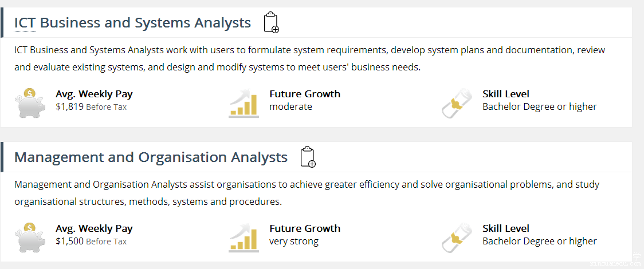Click Avg. Weekly Pay label in ICT card
This screenshot has width=644, height=269.
(94, 94)
